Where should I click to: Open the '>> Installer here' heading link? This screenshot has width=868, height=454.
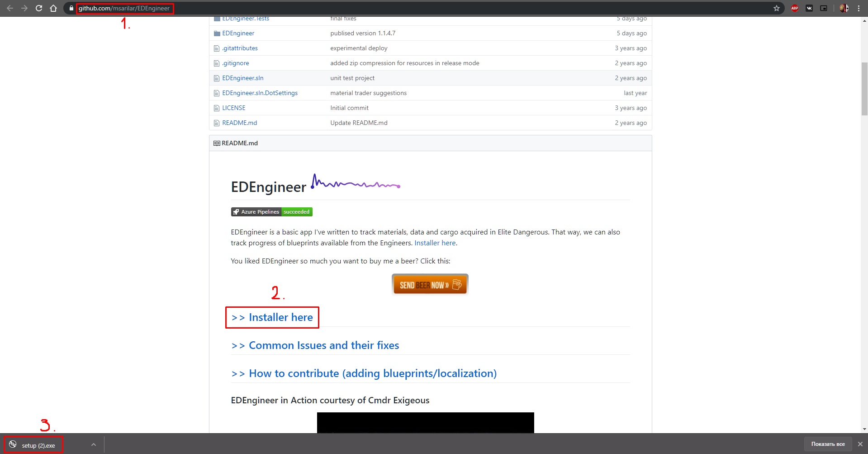tap(272, 317)
